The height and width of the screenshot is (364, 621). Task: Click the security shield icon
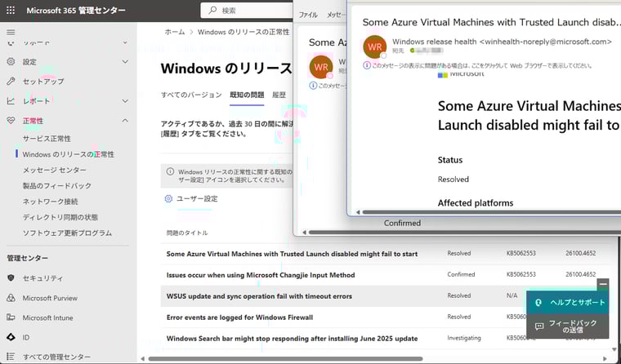point(11,277)
